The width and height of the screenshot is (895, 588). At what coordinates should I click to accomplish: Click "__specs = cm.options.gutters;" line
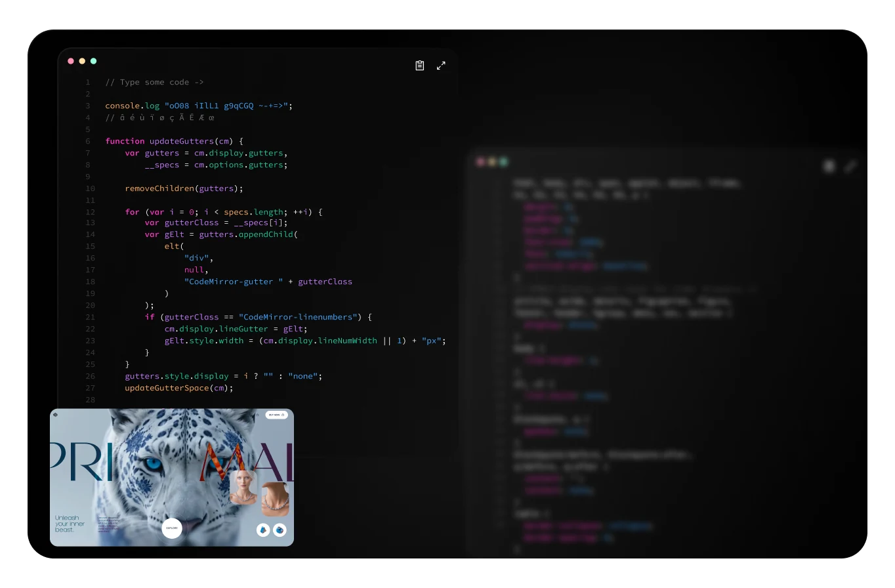[216, 165]
